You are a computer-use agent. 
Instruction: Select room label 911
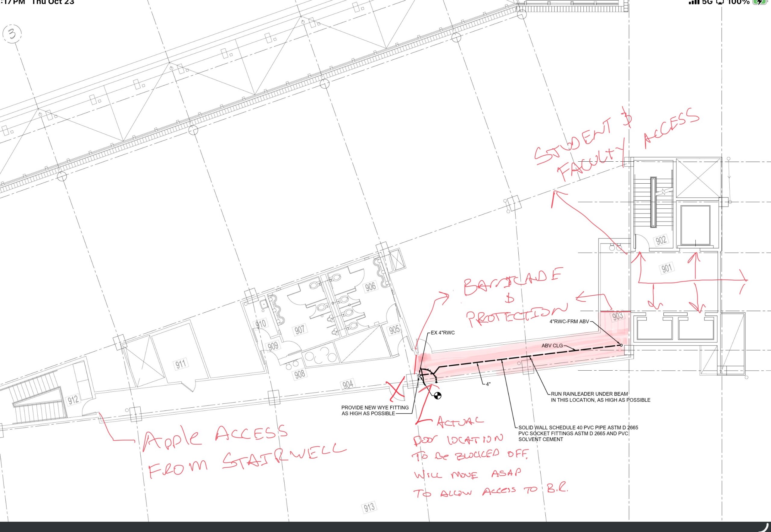tap(180, 364)
